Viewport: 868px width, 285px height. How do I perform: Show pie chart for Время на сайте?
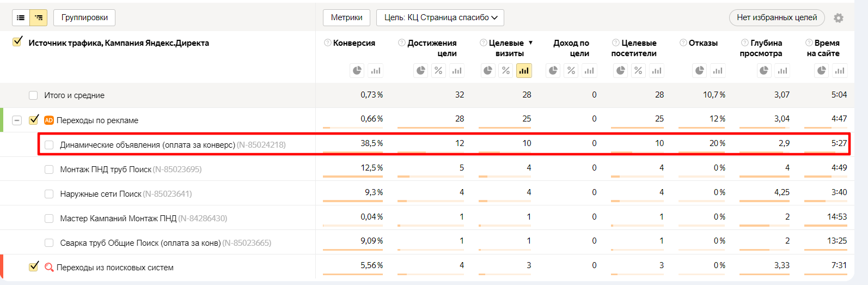[822, 70]
